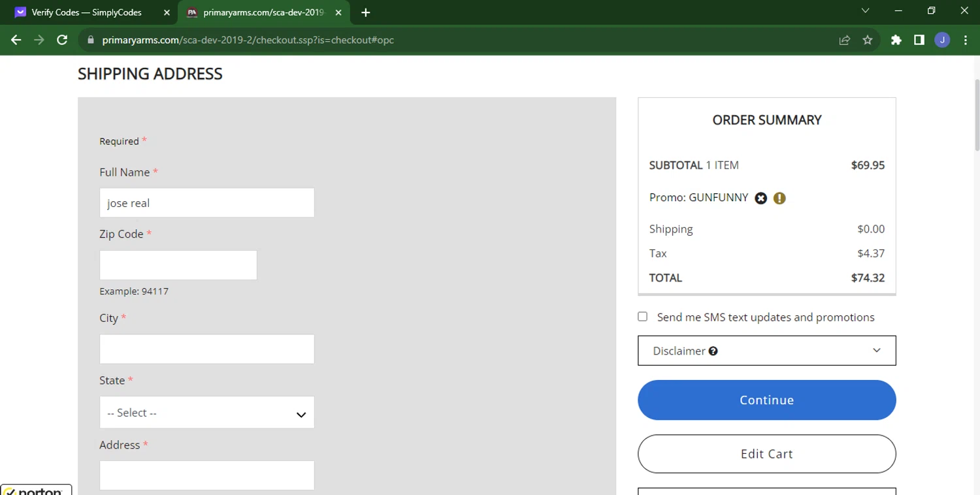Switch to the Verify Codes — SimplyCodes tab
This screenshot has height=495, width=980.
pyautogui.click(x=90, y=12)
